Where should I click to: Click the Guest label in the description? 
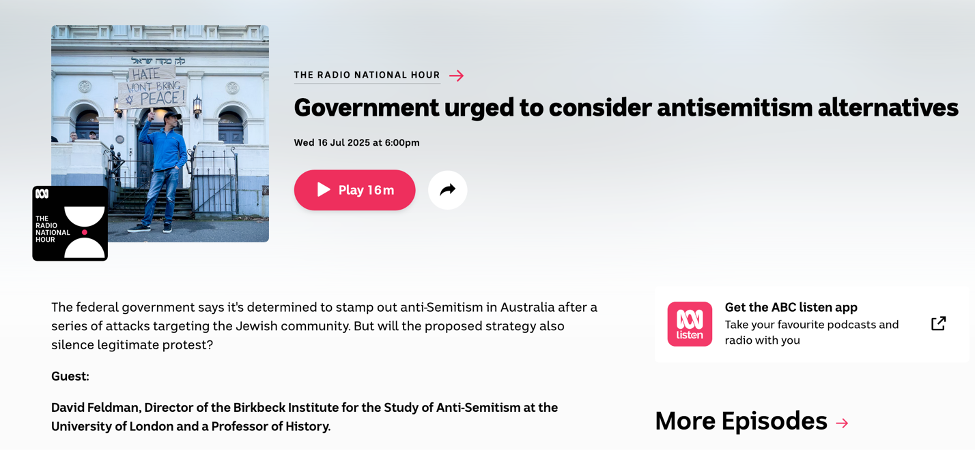[x=70, y=377]
